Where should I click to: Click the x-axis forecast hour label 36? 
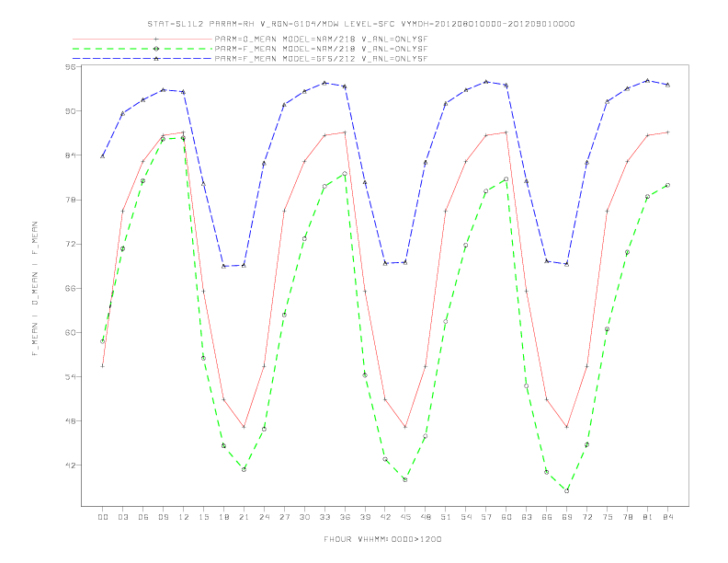point(345,517)
